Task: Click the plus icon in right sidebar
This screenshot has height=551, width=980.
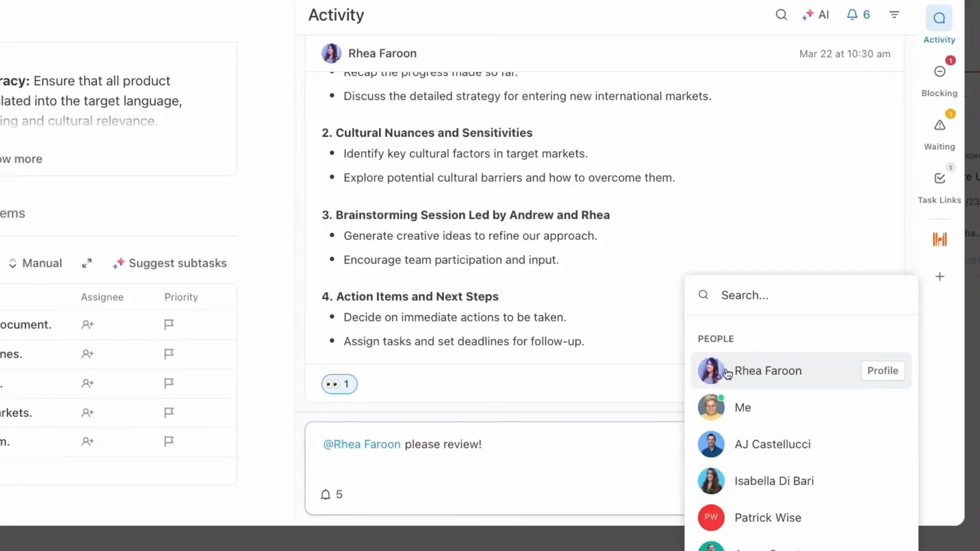Action: click(940, 277)
